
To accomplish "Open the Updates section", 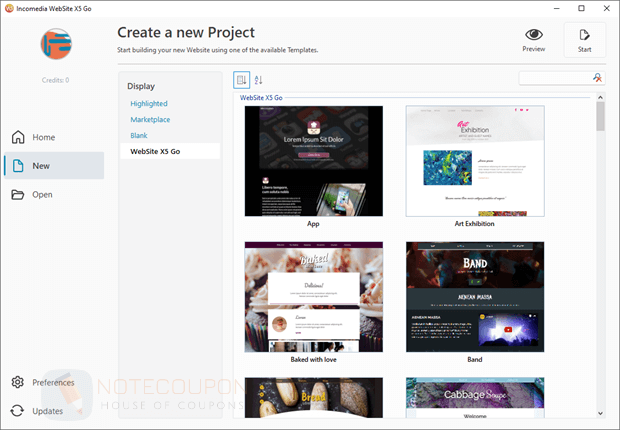I will (54, 411).
